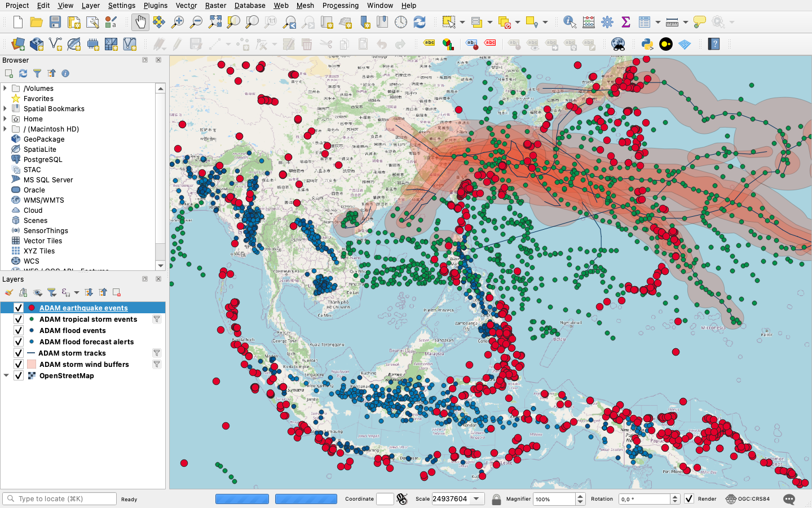
Task: Hide the OpenStreetMap base layer
Action: point(19,375)
